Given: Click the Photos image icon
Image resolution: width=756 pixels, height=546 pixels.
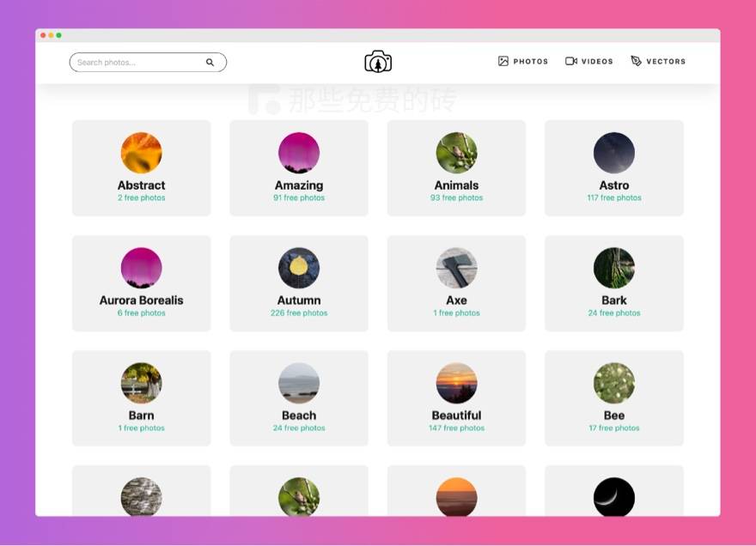Looking at the screenshot, I should click(503, 62).
